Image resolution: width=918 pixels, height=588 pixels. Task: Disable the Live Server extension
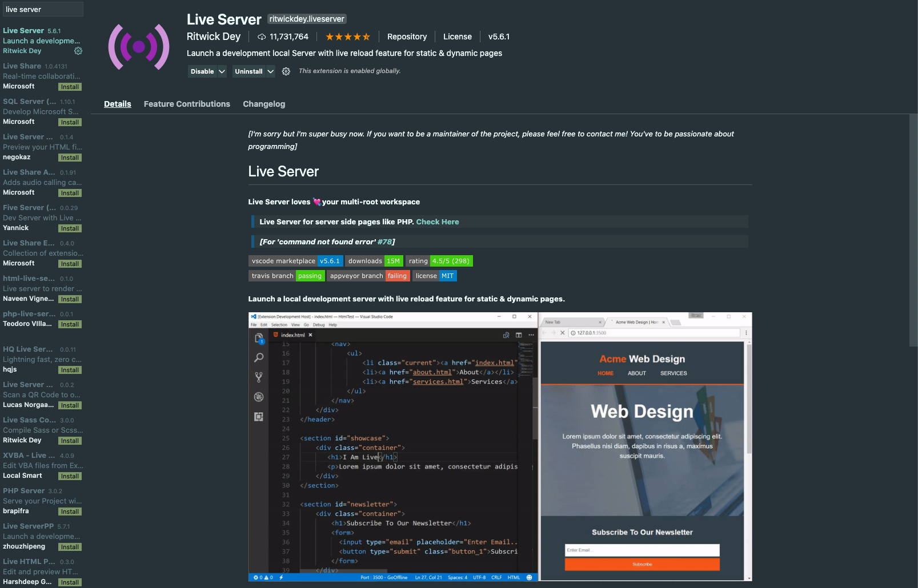pos(202,71)
